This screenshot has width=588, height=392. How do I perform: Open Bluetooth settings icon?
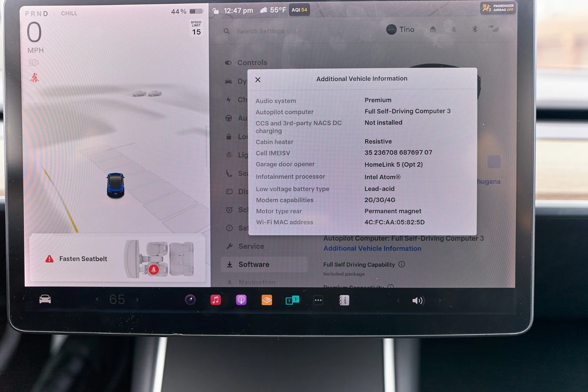point(474,29)
